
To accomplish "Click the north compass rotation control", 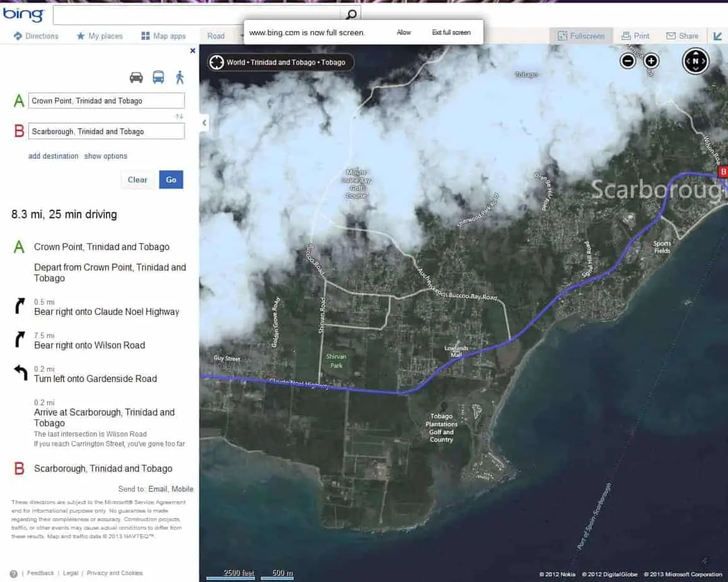I will click(695, 61).
